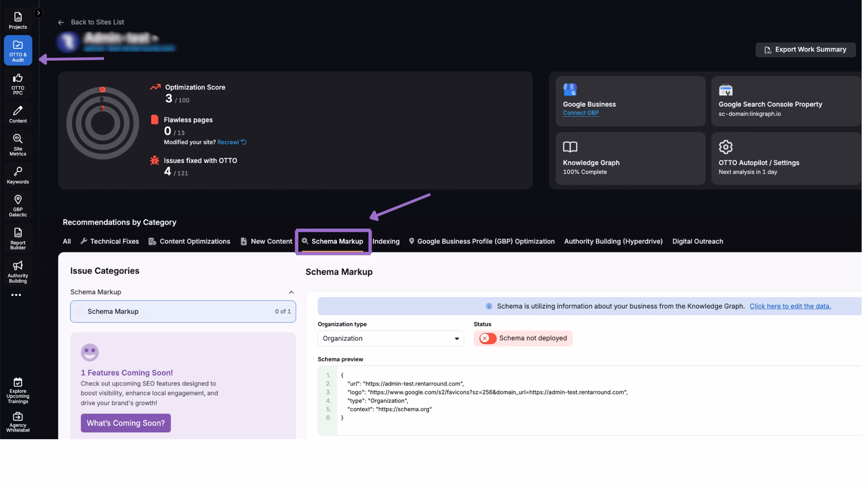Toggle Schema not deployed switch
The image size is (868, 488).
(x=488, y=338)
